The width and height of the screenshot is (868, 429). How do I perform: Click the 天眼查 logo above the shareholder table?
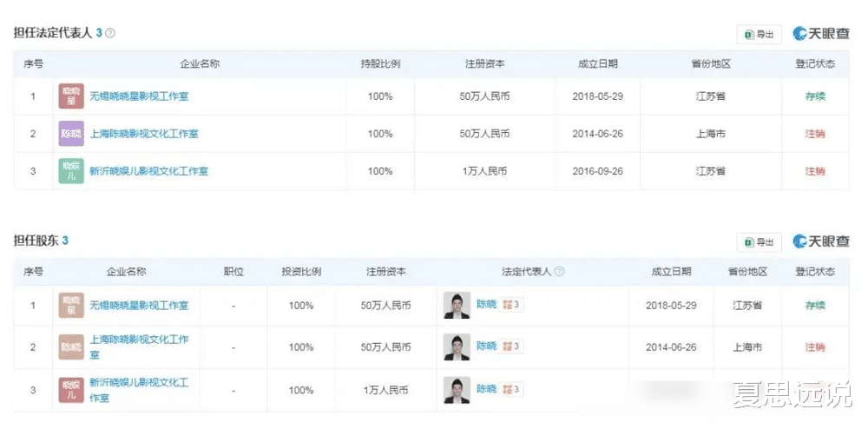pos(821,242)
